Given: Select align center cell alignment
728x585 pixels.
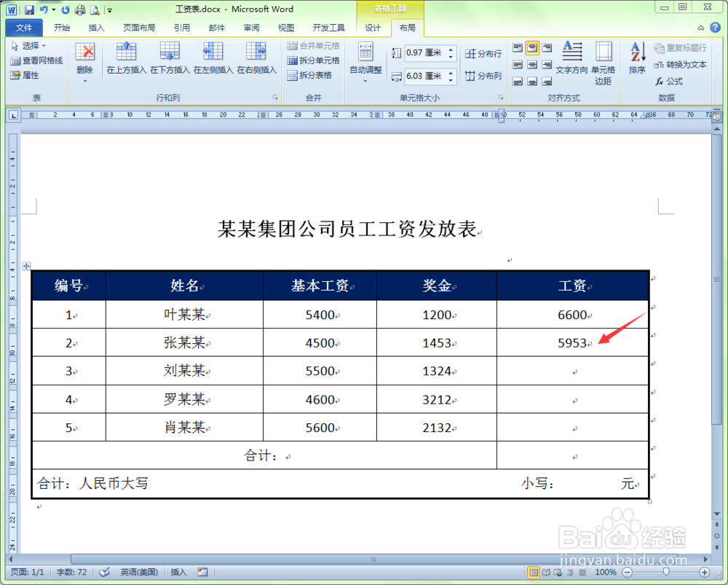Looking at the screenshot, I should (533, 65).
